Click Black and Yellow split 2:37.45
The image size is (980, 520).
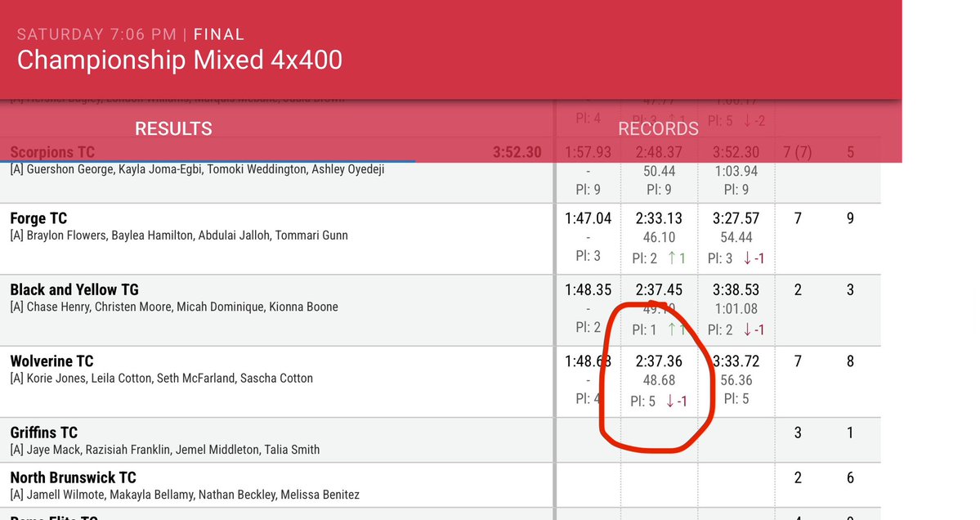pyautogui.click(x=659, y=289)
